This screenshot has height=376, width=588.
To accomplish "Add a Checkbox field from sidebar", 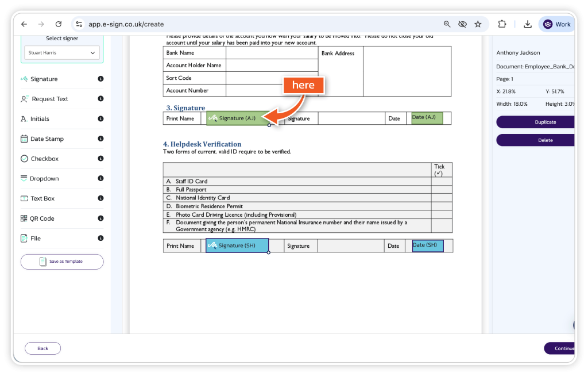I will click(44, 159).
